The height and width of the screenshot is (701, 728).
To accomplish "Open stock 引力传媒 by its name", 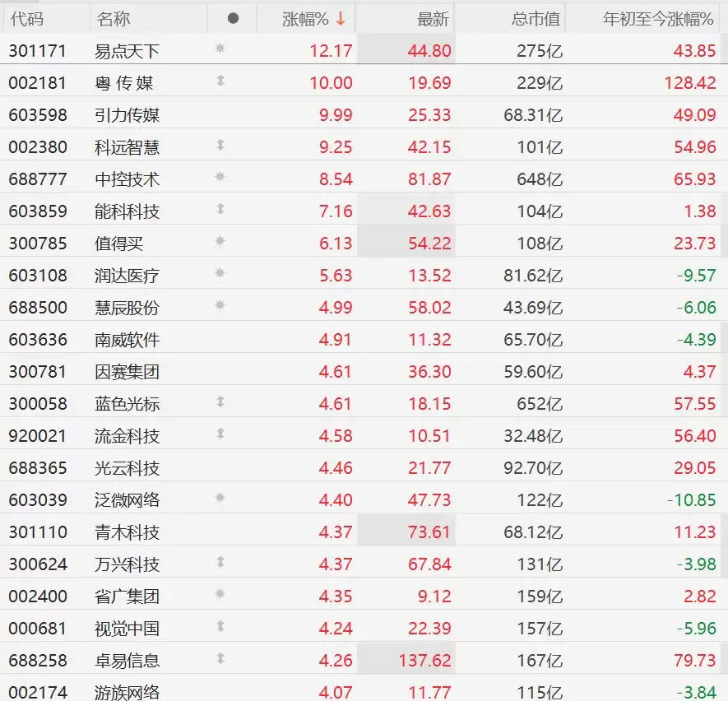I will pyautogui.click(x=127, y=115).
